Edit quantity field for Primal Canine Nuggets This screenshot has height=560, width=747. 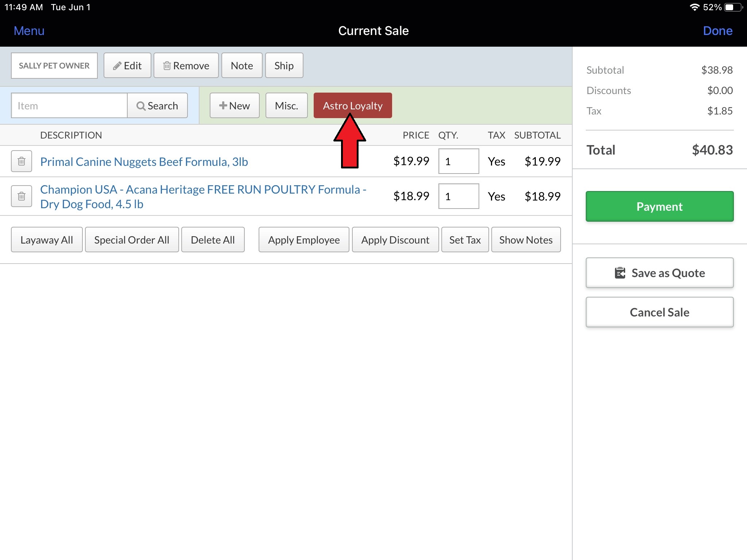click(458, 161)
